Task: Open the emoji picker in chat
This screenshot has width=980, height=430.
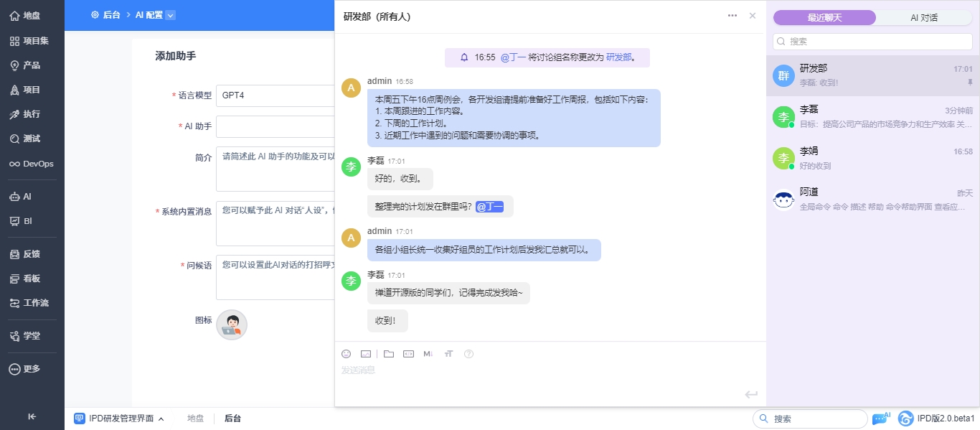Action: [347, 354]
